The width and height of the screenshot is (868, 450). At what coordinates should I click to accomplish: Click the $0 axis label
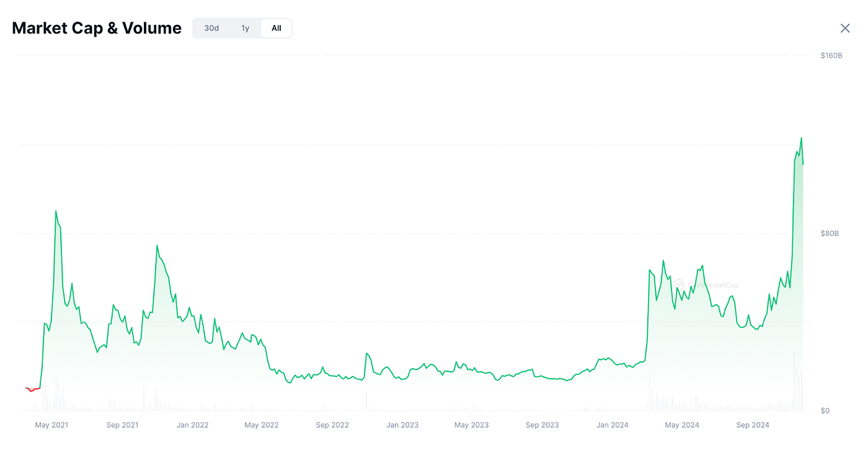pos(825,410)
